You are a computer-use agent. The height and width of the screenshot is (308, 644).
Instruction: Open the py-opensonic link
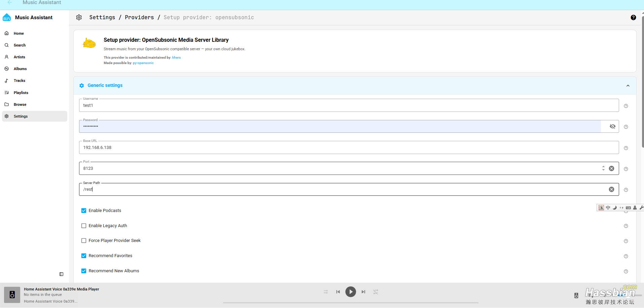(x=143, y=63)
